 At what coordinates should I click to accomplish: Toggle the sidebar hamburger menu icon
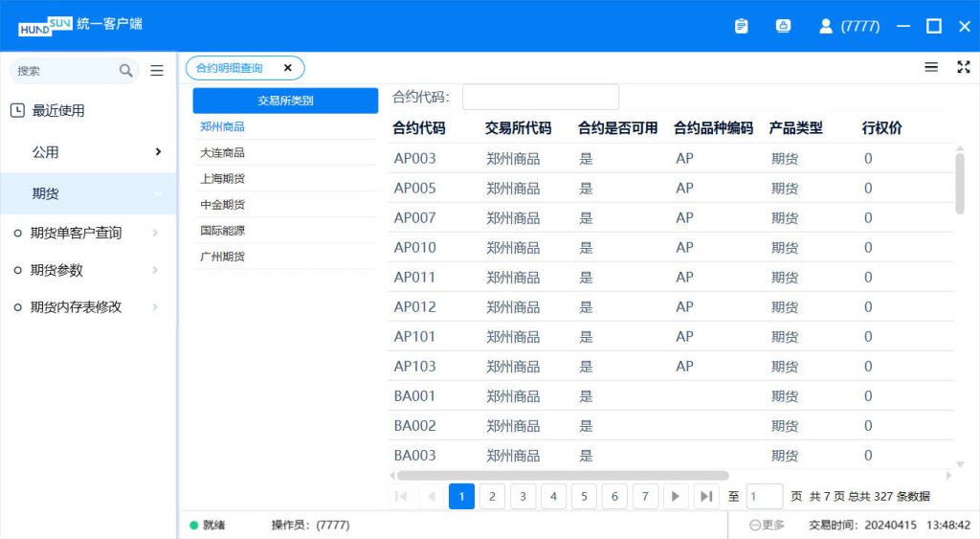[157, 71]
